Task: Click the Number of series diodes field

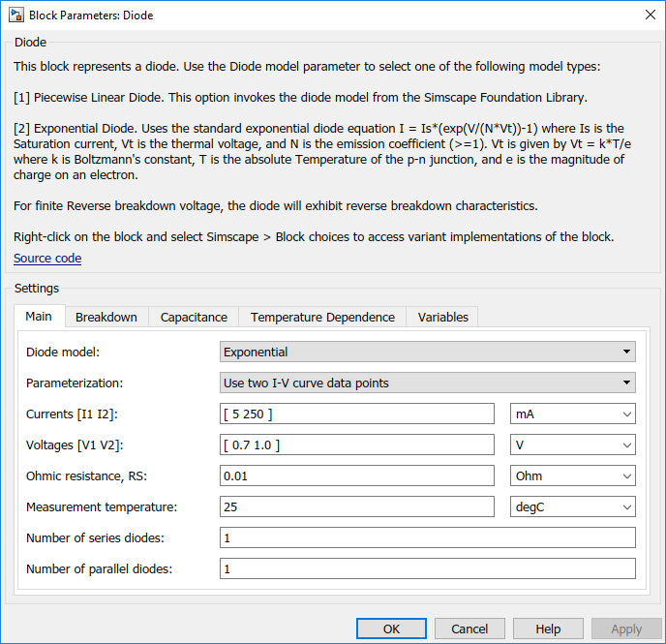Action: [427, 537]
